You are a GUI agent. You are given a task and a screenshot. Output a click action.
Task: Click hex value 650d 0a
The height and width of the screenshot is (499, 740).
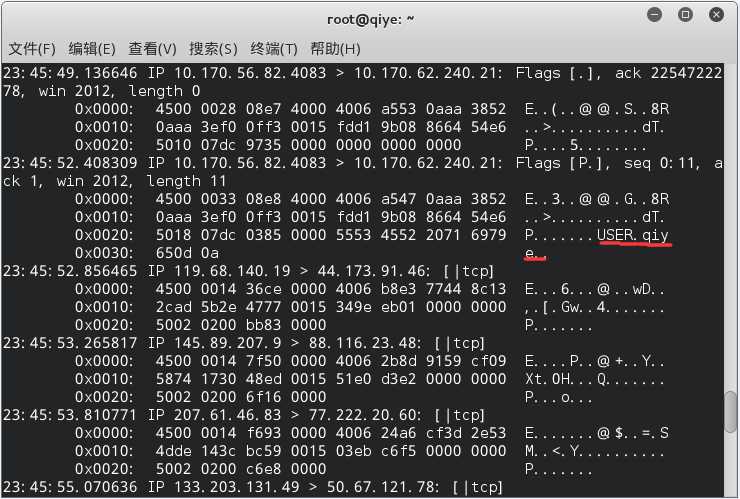coord(187,253)
